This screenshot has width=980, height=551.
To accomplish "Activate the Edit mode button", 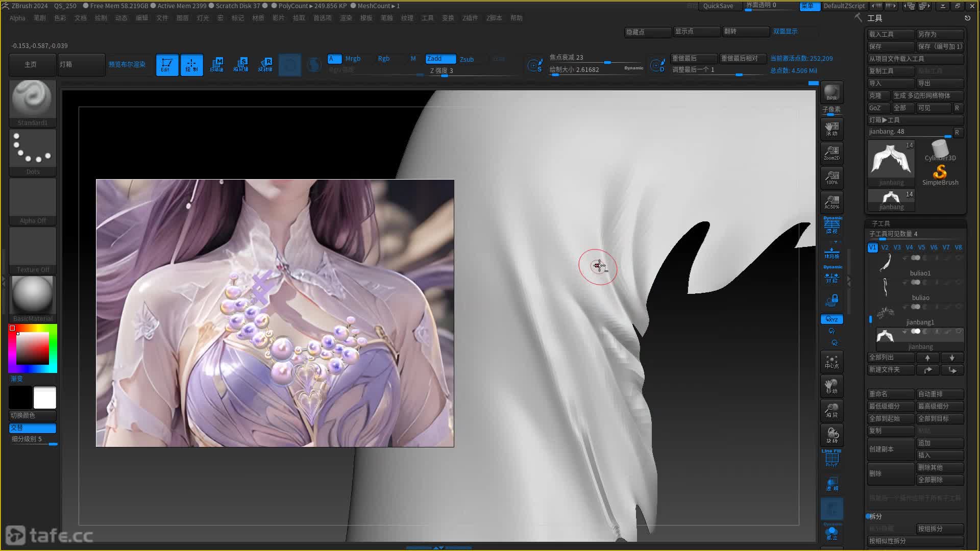I will (x=167, y=65).
